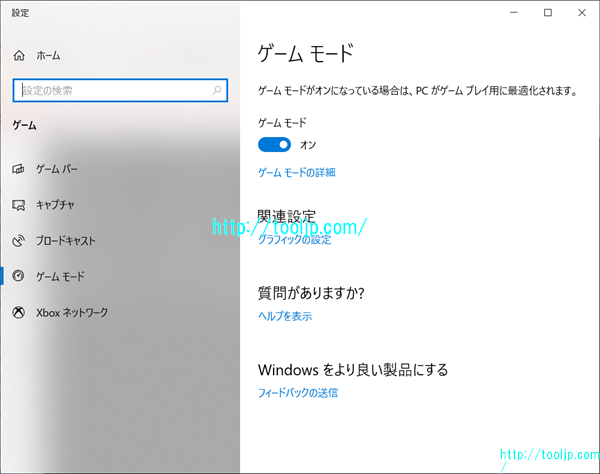Click the ゲーム モード page heading

[305, 54]
